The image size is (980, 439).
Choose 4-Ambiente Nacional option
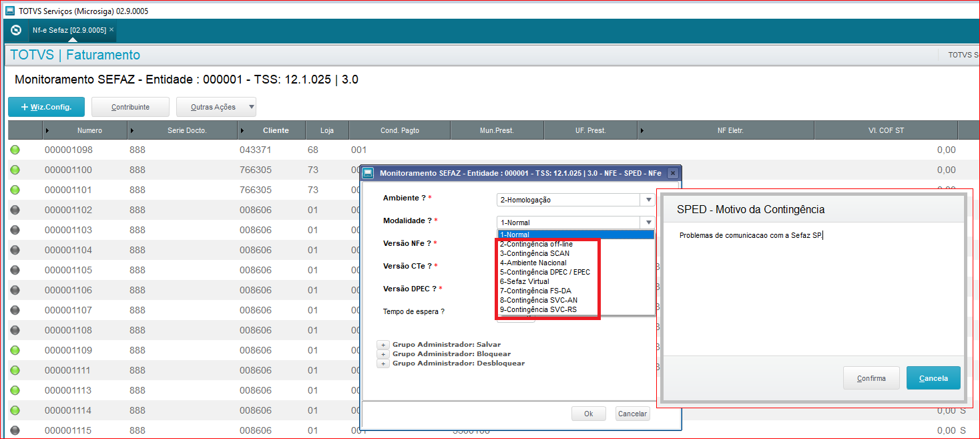tap(575, 263)
